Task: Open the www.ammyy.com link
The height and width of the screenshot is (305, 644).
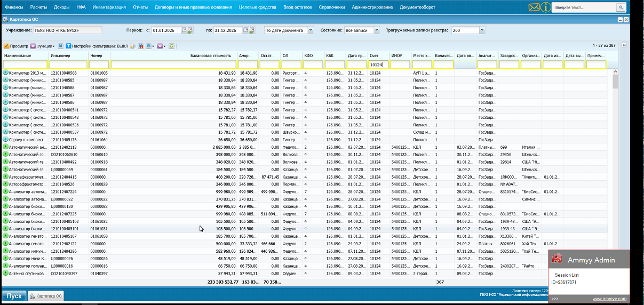Action: click(x=609, y=299)
